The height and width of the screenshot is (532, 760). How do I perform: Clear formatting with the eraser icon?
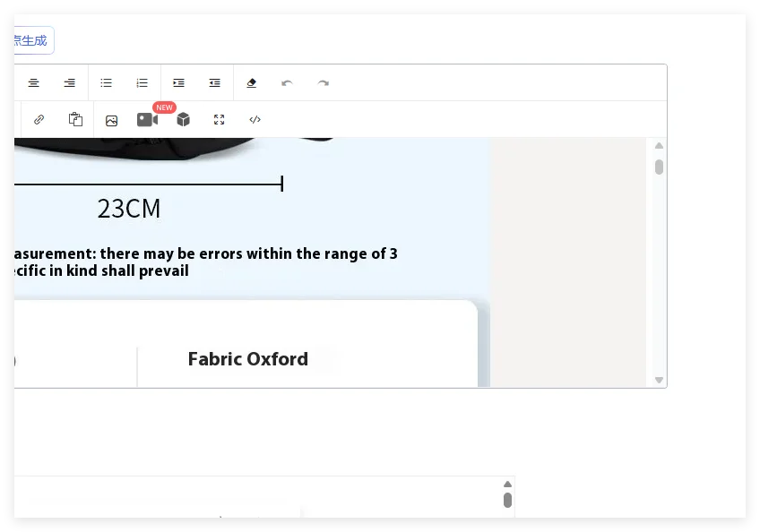[x=251, y=83]
